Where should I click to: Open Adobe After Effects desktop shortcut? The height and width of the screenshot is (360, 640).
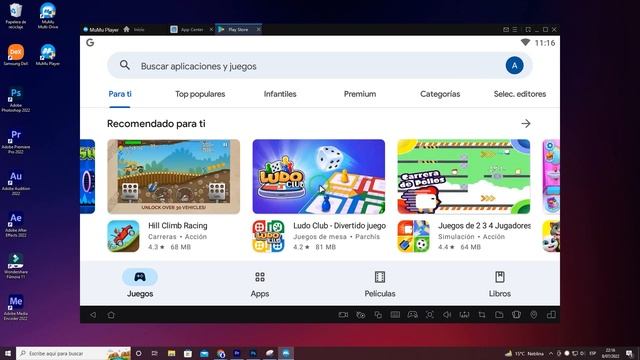[16, 224]
